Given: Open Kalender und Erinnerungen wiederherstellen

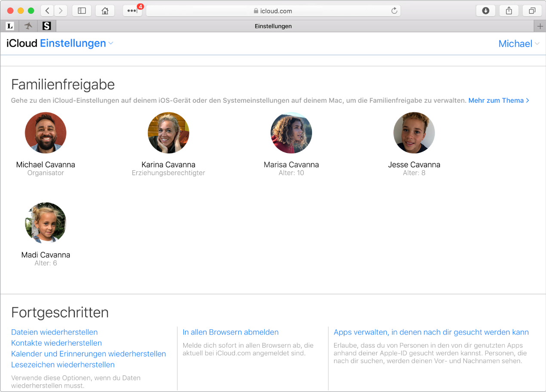Looking at the screenshot, I should click(x=89, y=354).
